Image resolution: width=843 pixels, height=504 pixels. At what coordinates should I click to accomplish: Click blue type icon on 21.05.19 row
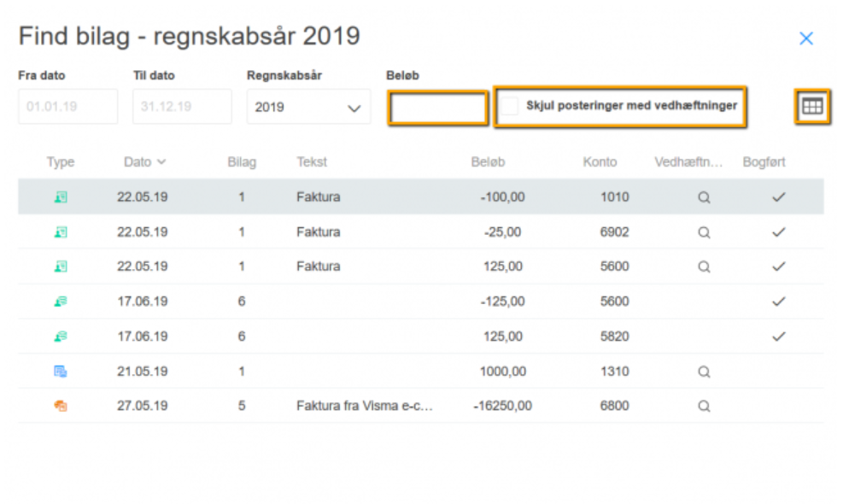pyautogui.click(x=61, y=372)
